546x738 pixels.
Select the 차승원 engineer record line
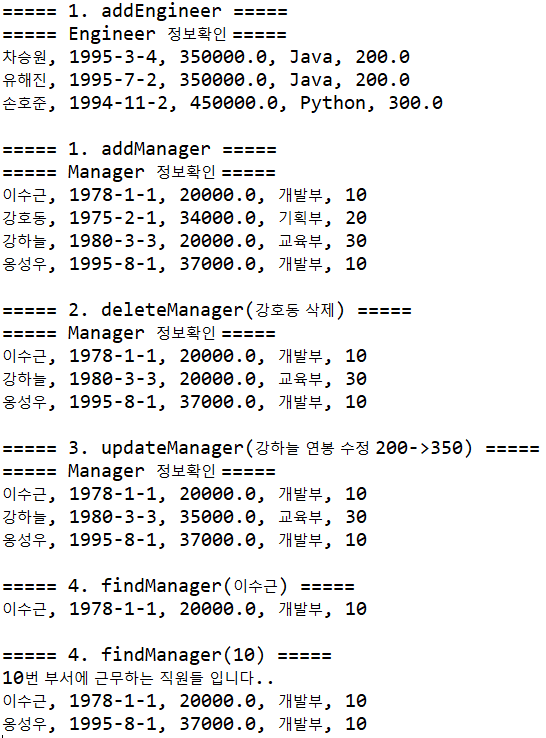click(x=206, y=57)
